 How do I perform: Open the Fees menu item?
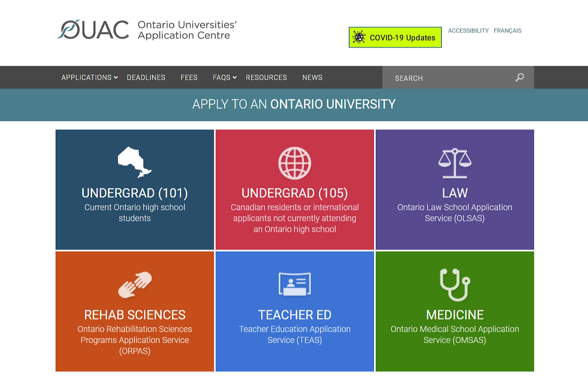coord(189,77)
